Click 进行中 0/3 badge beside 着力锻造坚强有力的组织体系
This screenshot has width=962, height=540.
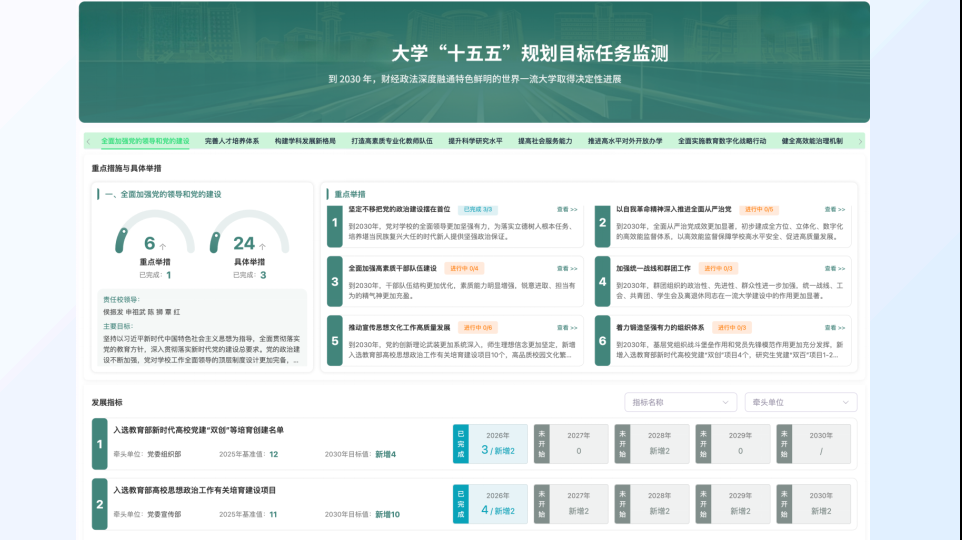[x=732, y=328]
